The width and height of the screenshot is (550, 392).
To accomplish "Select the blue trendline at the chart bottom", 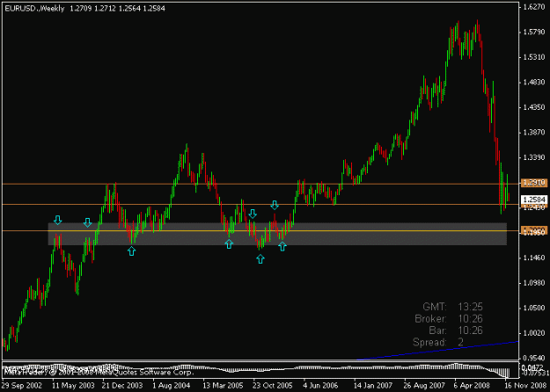I will point(437,351).
